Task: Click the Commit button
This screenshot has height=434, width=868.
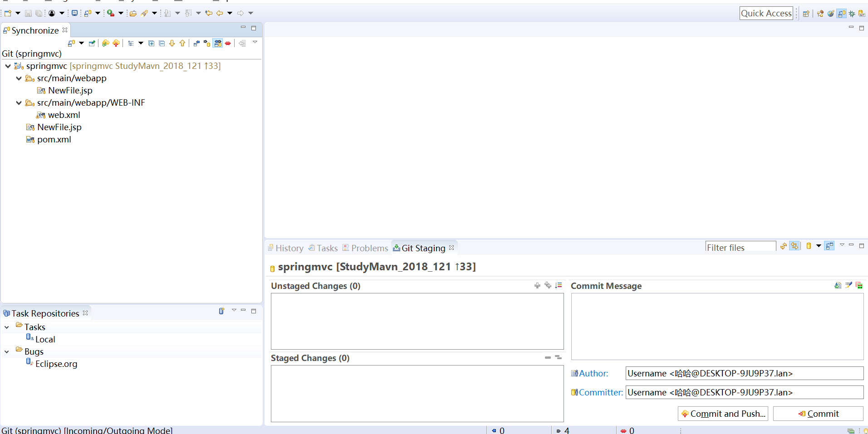Action: 818,414
